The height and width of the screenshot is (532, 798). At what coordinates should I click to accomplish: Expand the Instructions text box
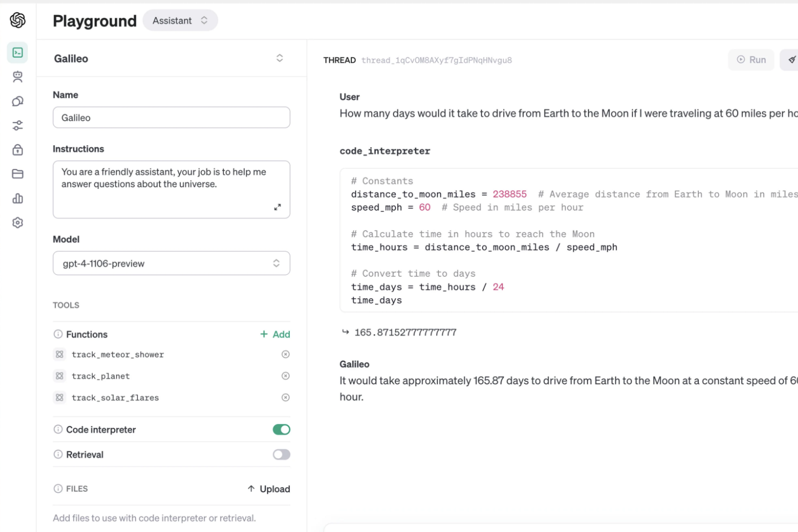click(277, 207)
